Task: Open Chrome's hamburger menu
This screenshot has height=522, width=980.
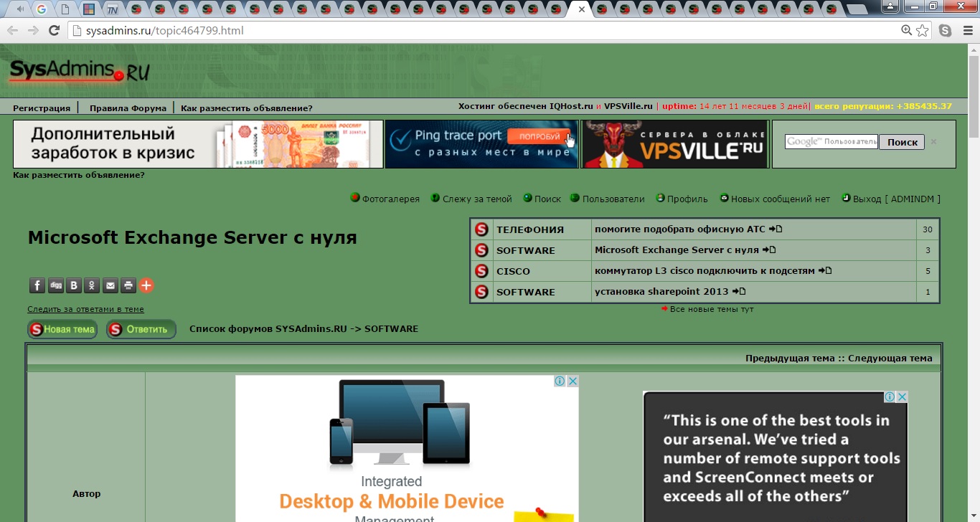Action: point(966,30)
